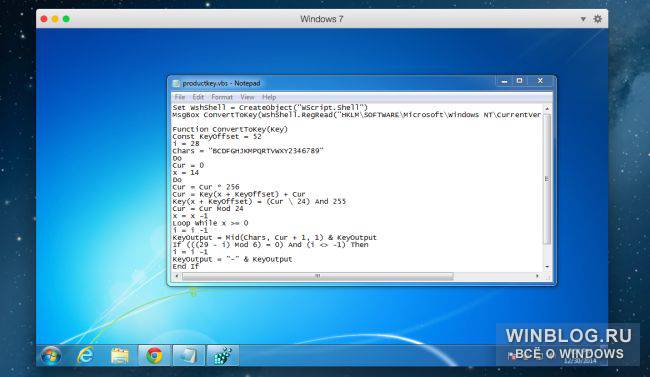This screenshot has width=650, height=377.
Task: Maximize the Notepad window
Action: point(519,81)
